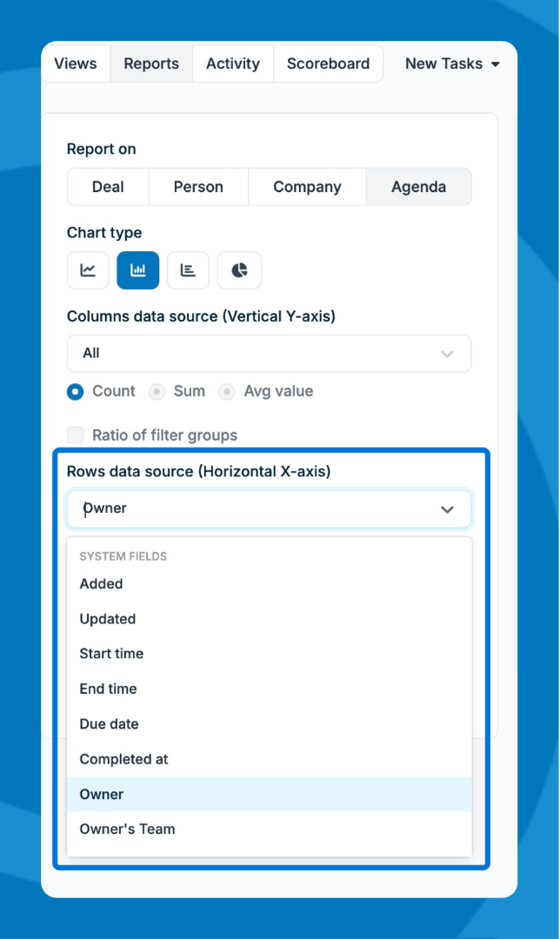This screenshot has width=560, height=939.
Task: Click the Rows data source search field
Action: tap(252, 509)
